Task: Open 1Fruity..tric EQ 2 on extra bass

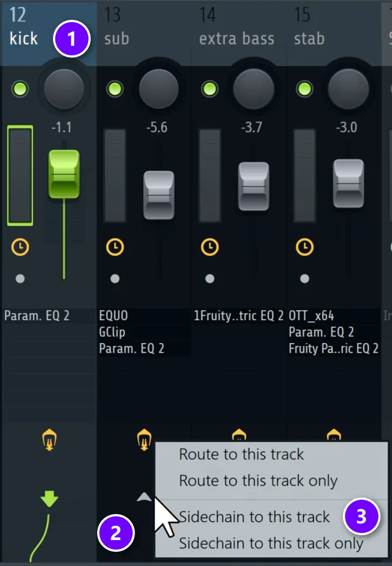Action: pos(239,316)
